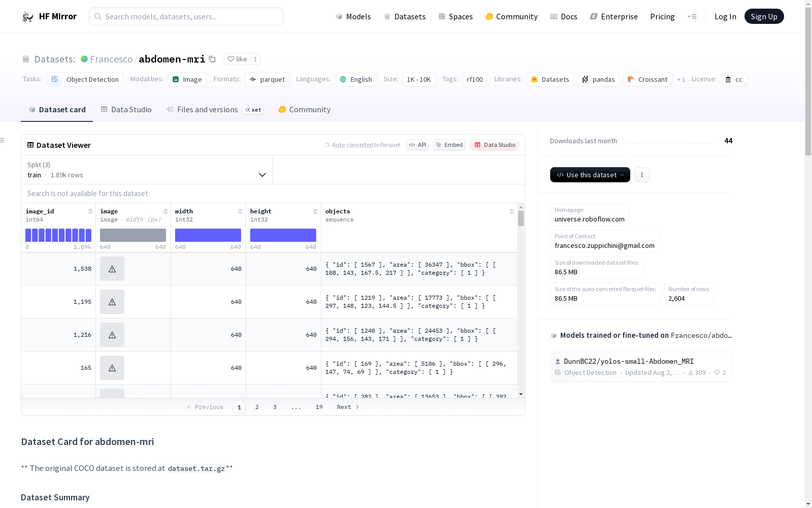812x508 pixels.
Task: Click the heart like button
Action: pyautogui.click(x=237, y=59)
